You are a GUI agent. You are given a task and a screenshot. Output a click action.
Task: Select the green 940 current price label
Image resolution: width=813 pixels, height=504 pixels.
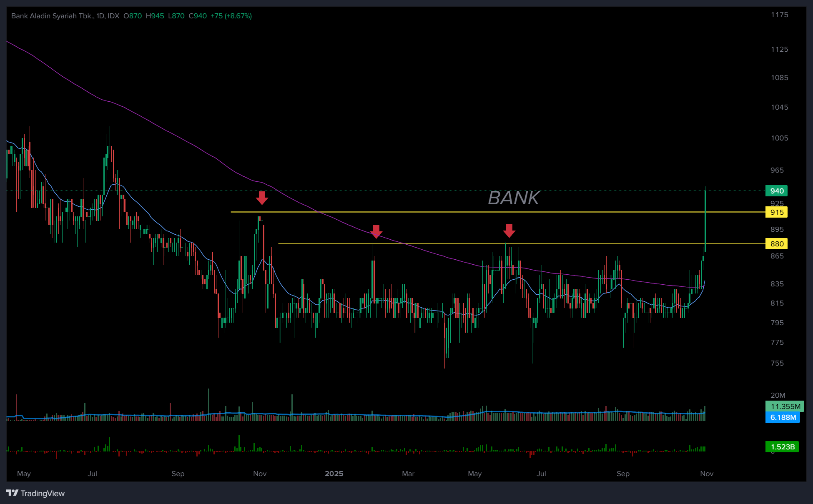776,191
